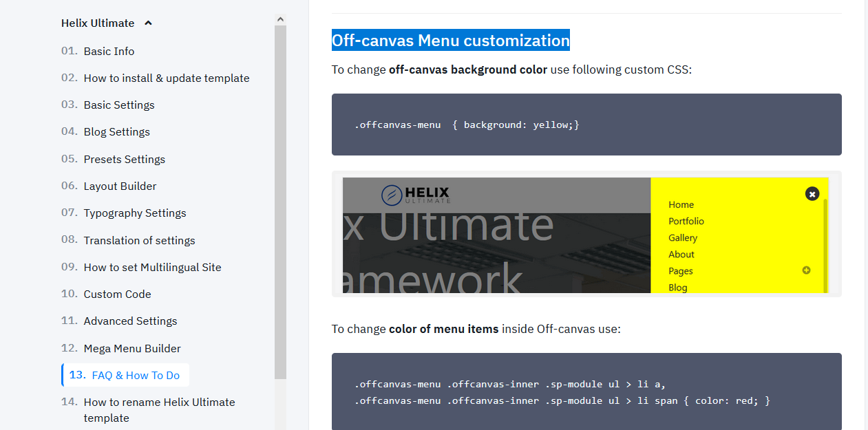Open the Basic Info chapter
The width and height of the screenshot is (868, 430).
[109, 52]
